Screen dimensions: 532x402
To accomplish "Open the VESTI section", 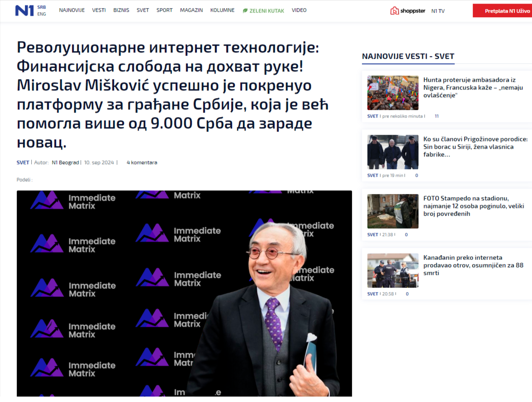I will tap(99, 10).
